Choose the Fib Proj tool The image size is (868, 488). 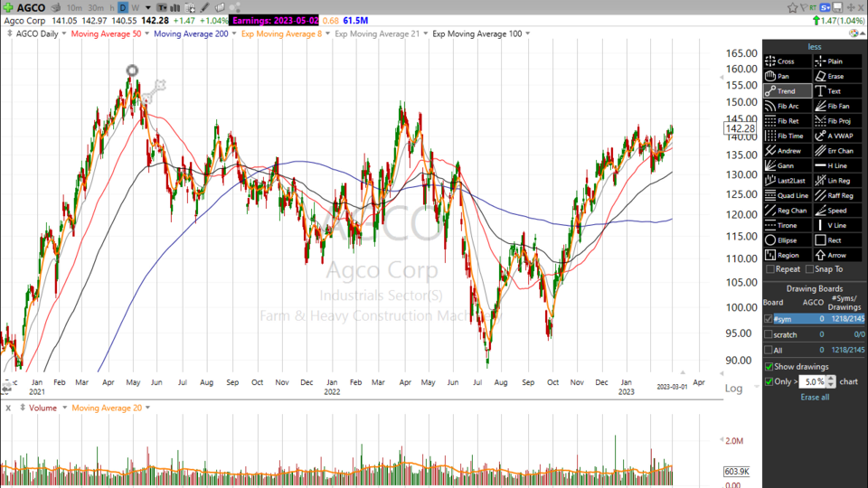837,121
